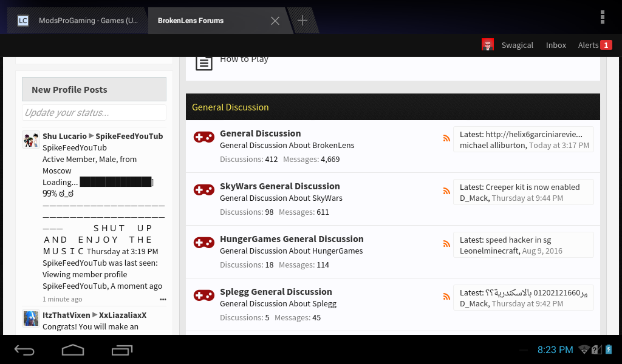
Task: Open the Splegg General Discussion RSS feed
Action: click(446, 296)
